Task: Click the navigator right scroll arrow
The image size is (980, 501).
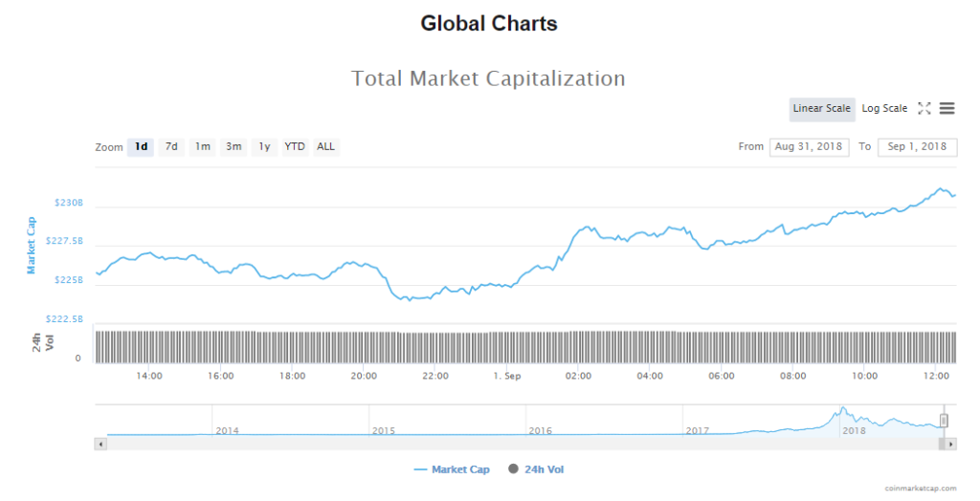Action: point(950,444)
